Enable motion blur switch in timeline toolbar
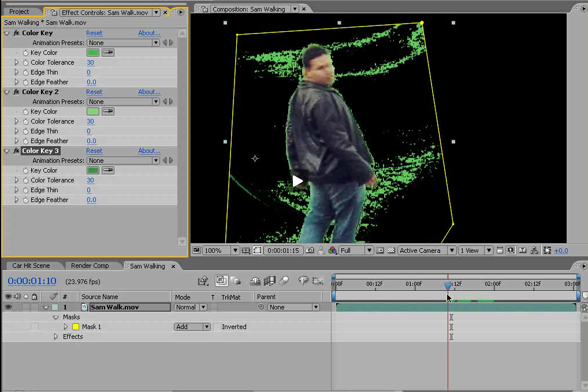 click(284, 281)
